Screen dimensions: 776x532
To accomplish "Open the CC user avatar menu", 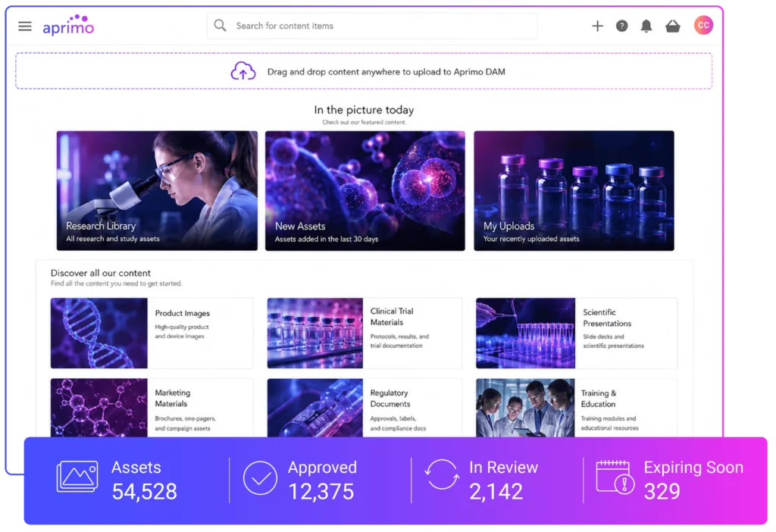I will pos(703,25).
